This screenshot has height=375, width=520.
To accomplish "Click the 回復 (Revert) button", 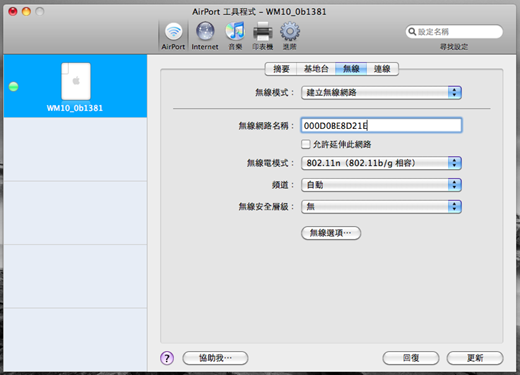I will (411, 358).
